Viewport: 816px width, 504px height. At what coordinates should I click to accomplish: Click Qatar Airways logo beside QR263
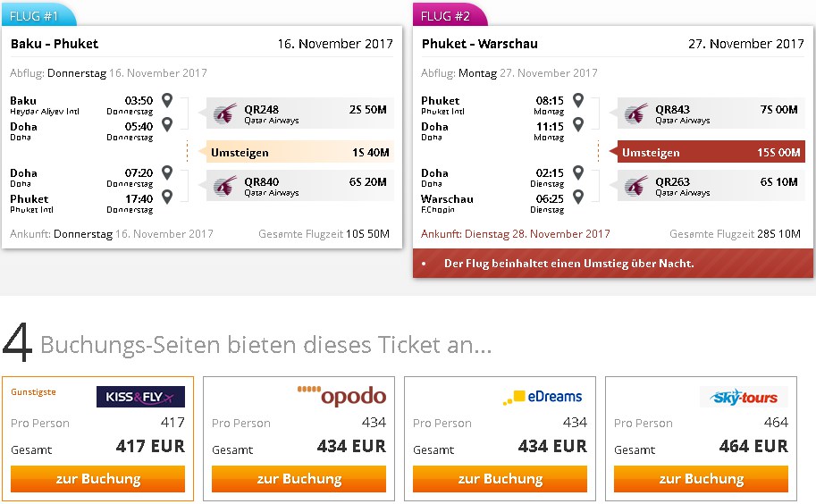[636, 186]
